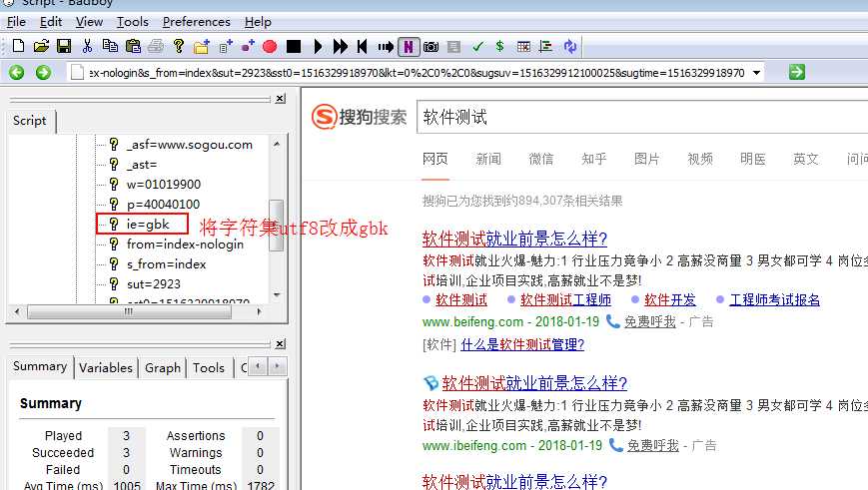Click the greyed report icon after camera
868x490 pixels.
[x=453, y=47]
